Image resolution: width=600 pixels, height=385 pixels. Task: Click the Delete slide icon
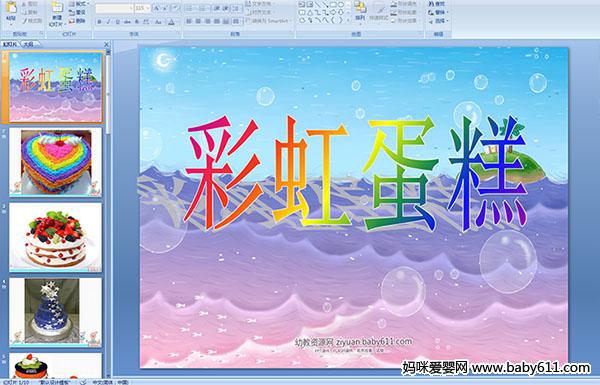pos(77,21)
